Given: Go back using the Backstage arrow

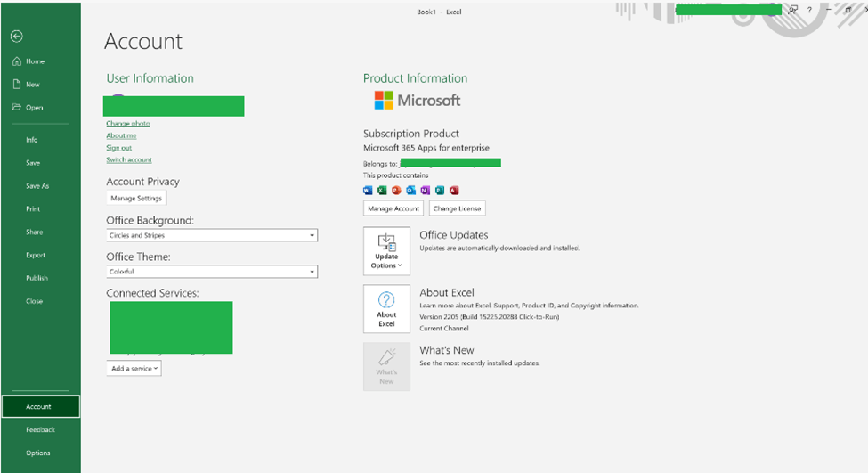Looking at the screenshot, I should [x=17, y=36].
